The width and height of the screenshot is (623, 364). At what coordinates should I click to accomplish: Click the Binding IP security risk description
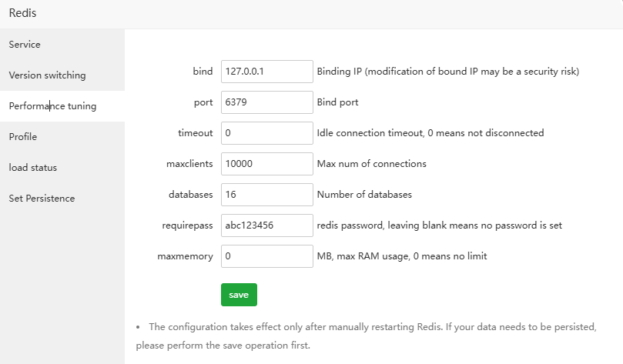click(447, 72)
